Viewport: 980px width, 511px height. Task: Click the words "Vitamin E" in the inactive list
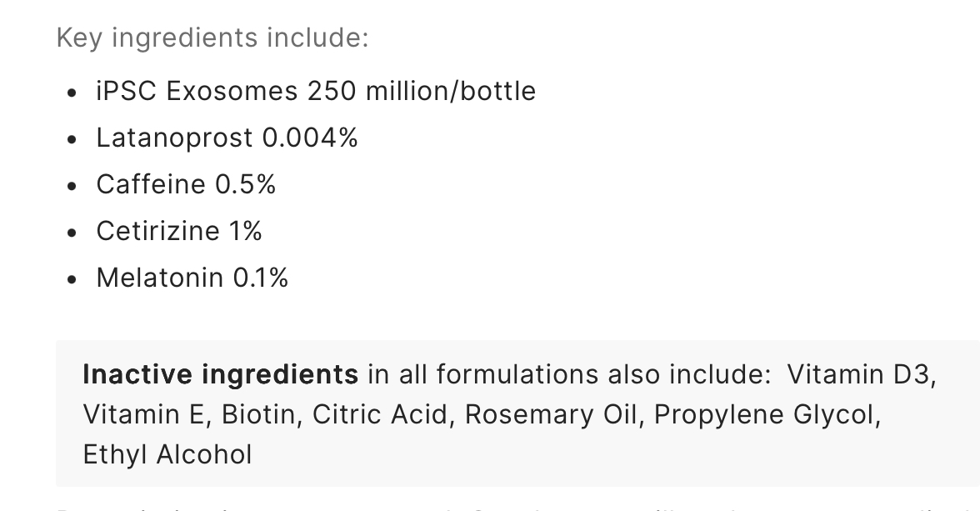click(143, 414)
